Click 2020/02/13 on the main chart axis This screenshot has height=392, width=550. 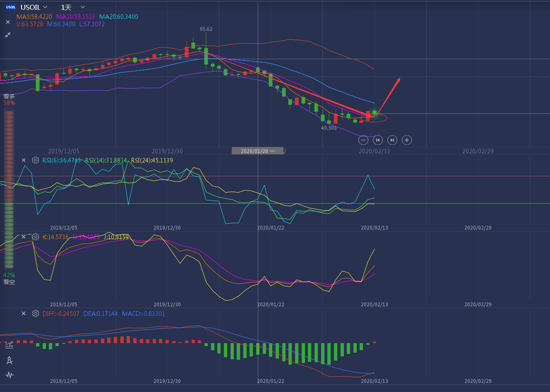375,151
